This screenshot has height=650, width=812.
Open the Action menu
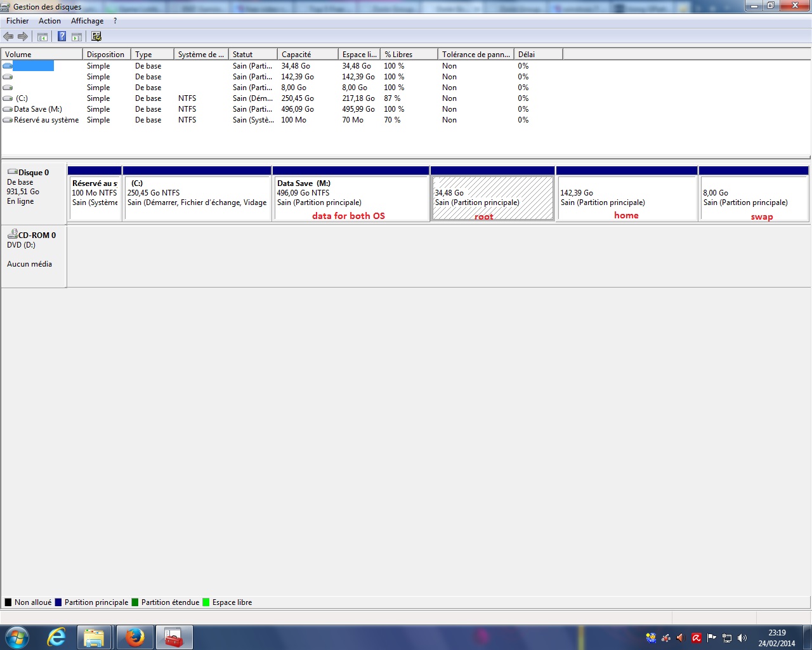point(49,21)
